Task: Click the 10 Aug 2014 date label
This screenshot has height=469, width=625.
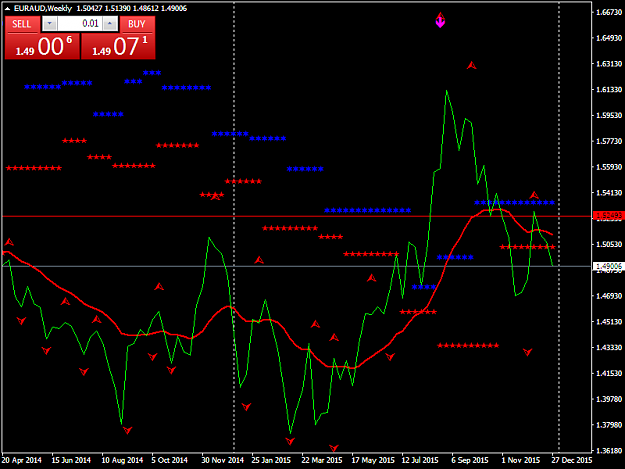Action: [x=122, y=460]
